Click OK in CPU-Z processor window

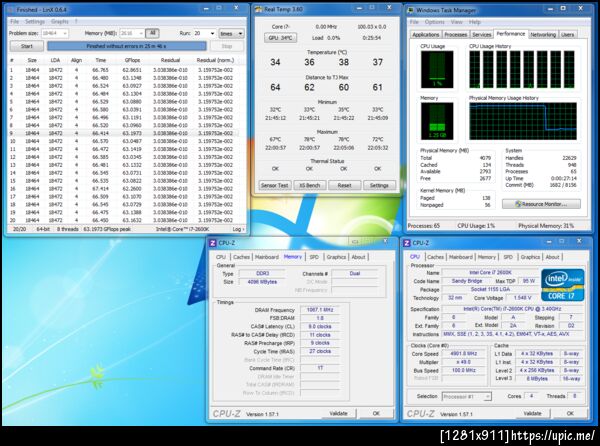point(570,413)
